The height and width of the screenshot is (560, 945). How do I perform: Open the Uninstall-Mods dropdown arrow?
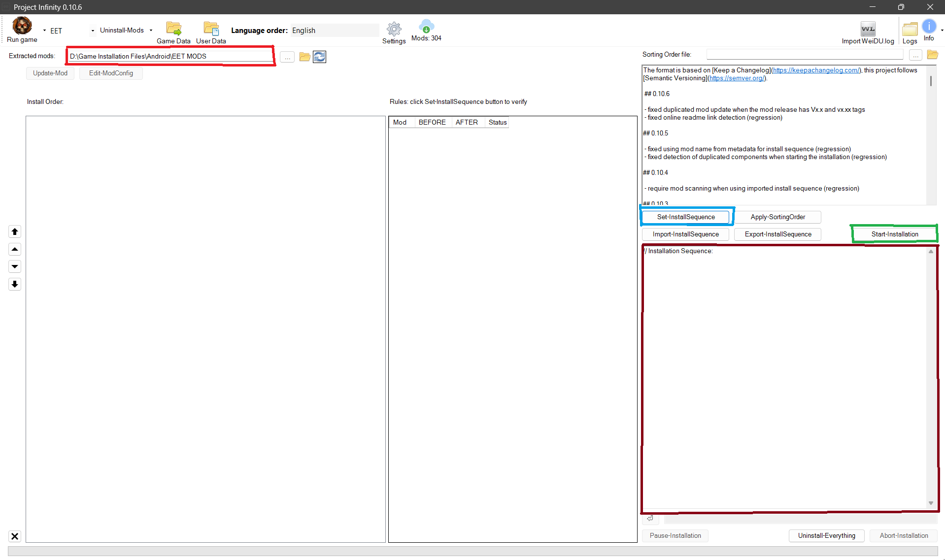(151, 31)
